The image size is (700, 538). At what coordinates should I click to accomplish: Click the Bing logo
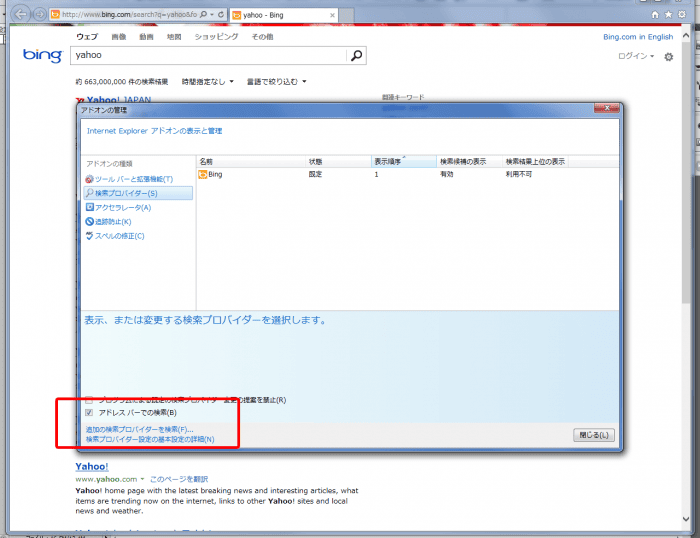pyautogui.click(x=43, y=55)
